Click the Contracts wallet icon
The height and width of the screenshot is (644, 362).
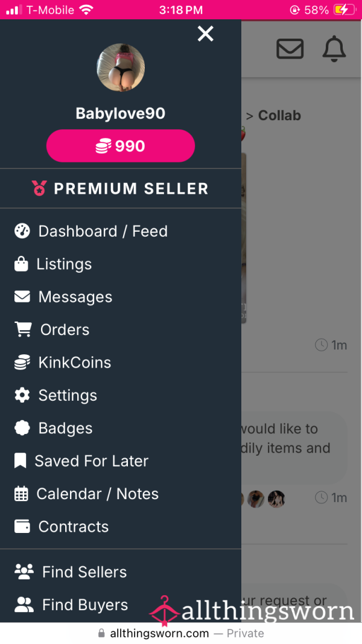coord(22,526)
